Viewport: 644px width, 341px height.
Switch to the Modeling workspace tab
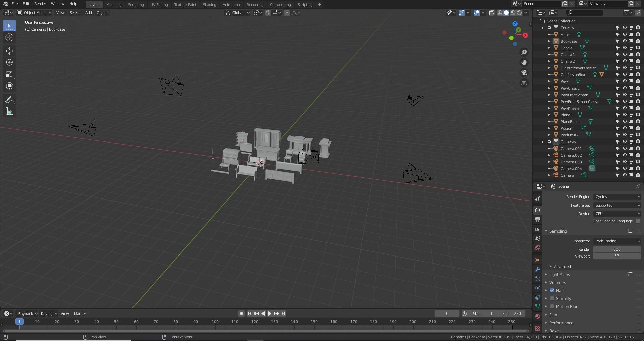114,5
